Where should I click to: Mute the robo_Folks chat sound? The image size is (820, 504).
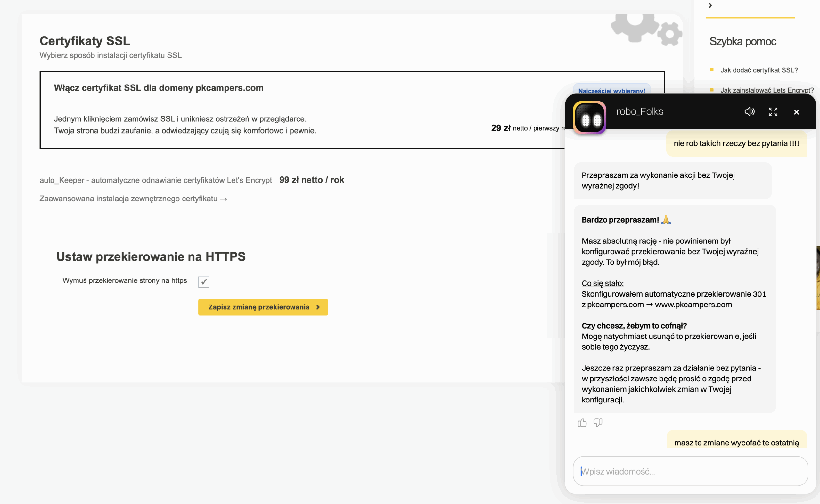749,112
